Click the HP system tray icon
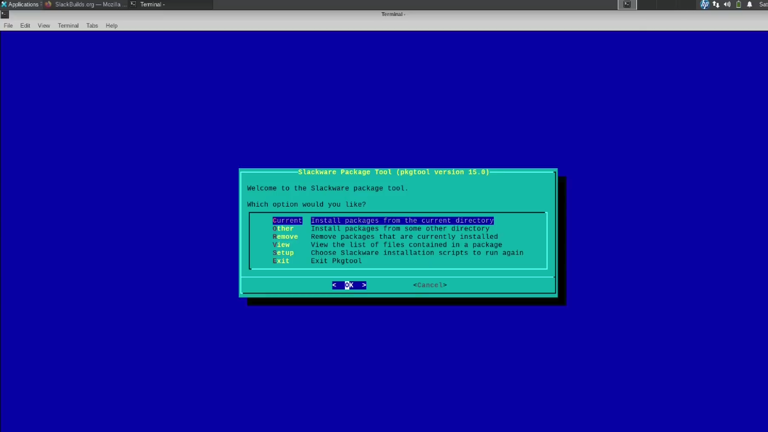 tap(704, 4)
